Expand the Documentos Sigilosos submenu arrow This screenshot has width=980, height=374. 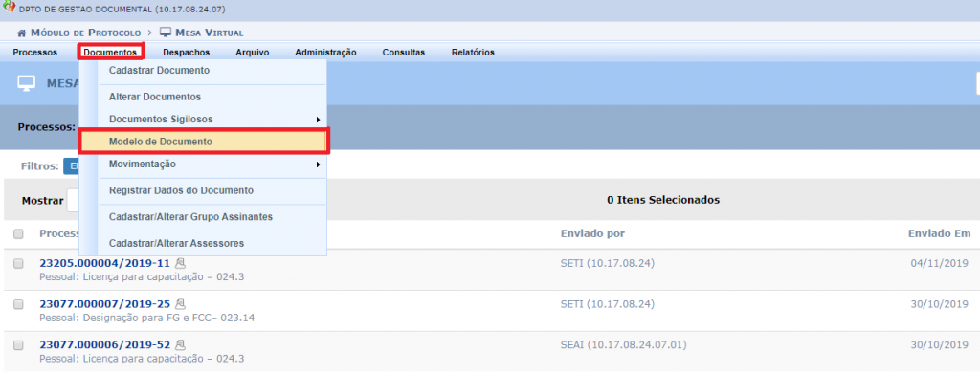318,120
